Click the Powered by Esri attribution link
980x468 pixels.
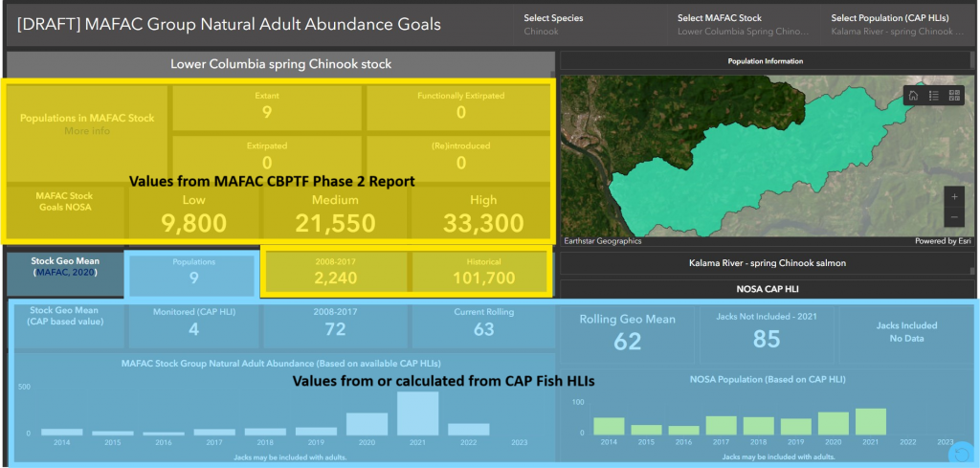[942, 241]
